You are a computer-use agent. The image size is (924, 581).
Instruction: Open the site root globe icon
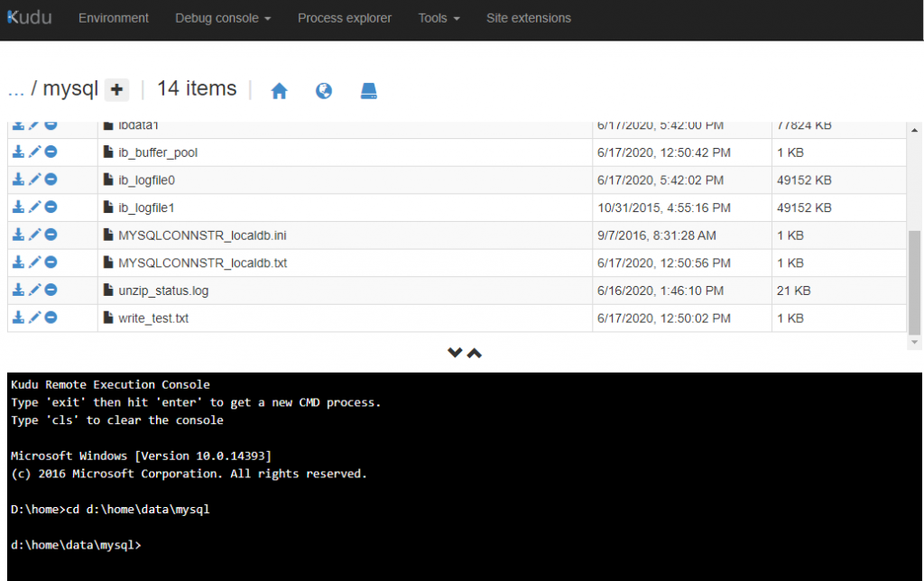[x=324, y=91]
